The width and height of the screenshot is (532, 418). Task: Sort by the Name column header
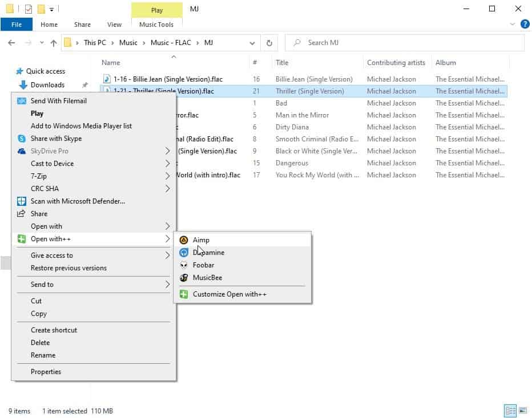pyautogui.click(x=174, y=62)
